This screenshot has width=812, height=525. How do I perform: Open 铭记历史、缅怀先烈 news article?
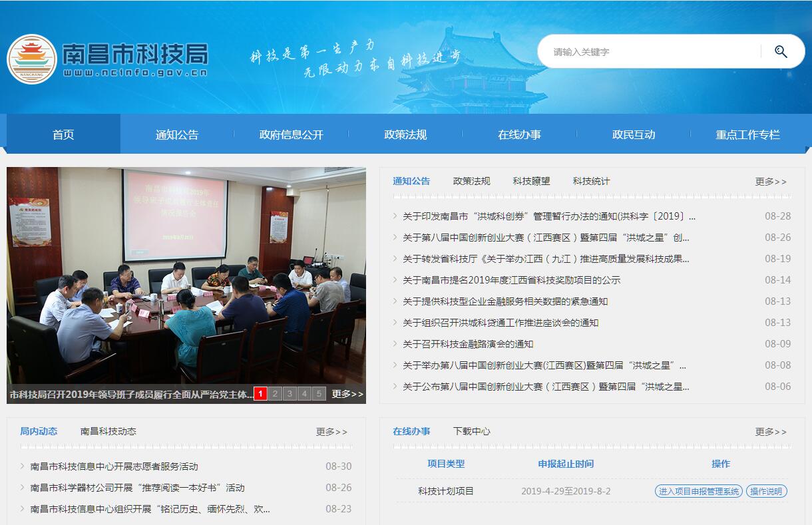tap(150, 509)
